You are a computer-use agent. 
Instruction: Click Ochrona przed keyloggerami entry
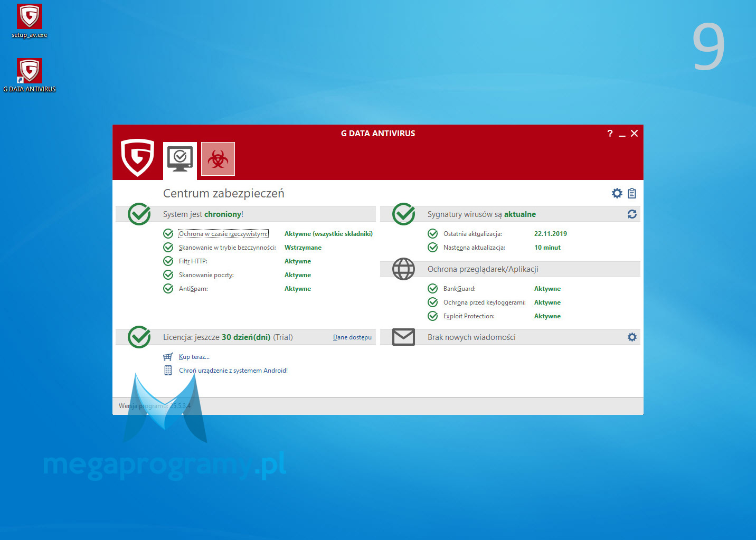click(484, 302)
